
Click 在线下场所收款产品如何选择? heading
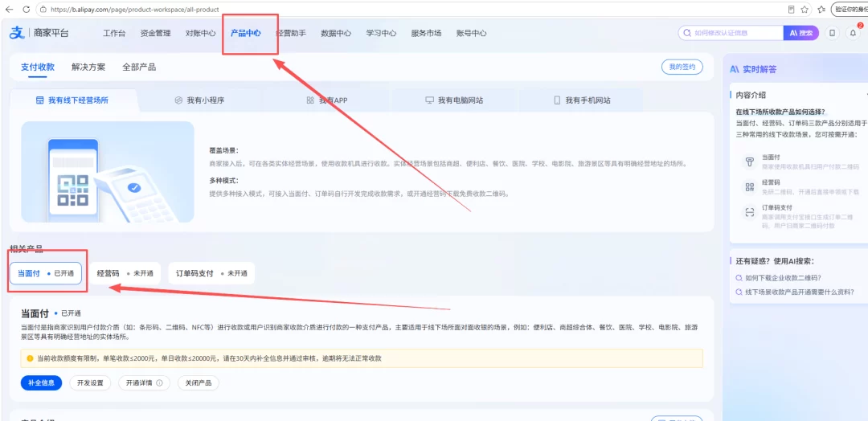[780, 112]
